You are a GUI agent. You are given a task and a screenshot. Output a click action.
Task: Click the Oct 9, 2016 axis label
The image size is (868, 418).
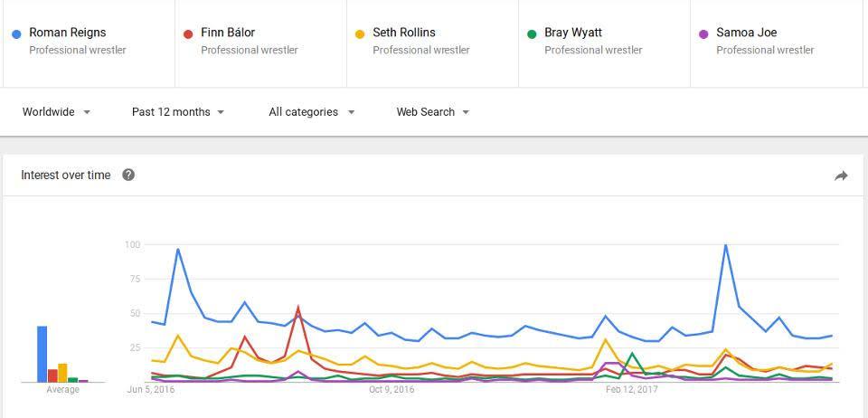[x=392, y=390]
